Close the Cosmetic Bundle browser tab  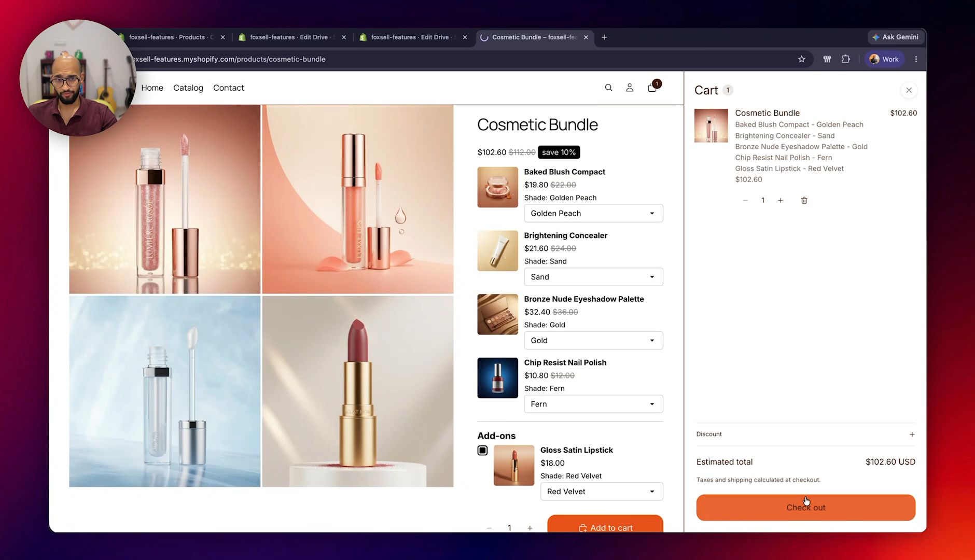(586, 37)
